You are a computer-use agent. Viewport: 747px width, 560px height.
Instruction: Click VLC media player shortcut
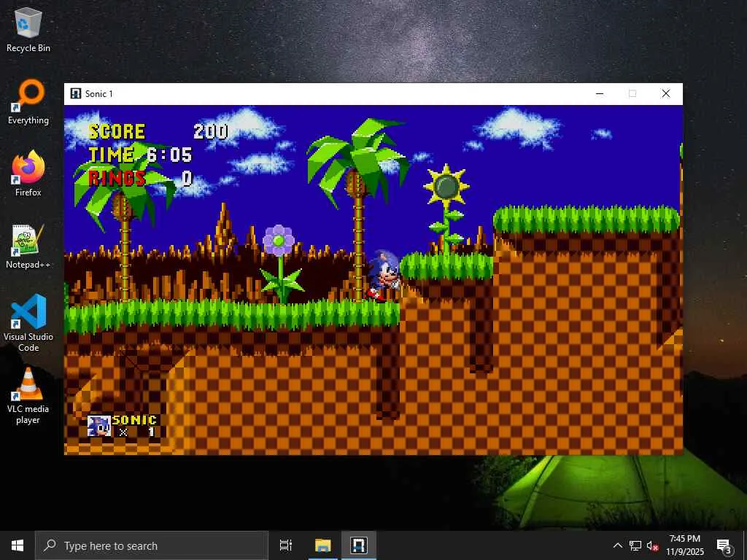(28, 396)
